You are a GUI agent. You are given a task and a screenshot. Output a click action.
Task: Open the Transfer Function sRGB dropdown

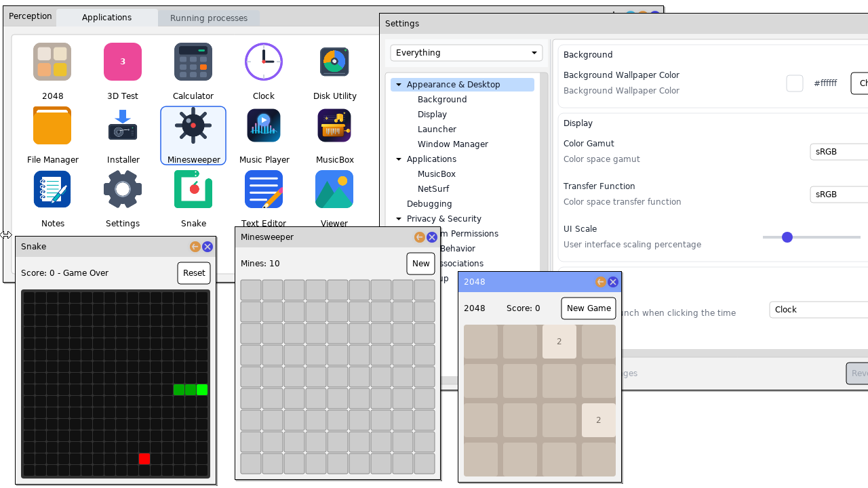840,195
